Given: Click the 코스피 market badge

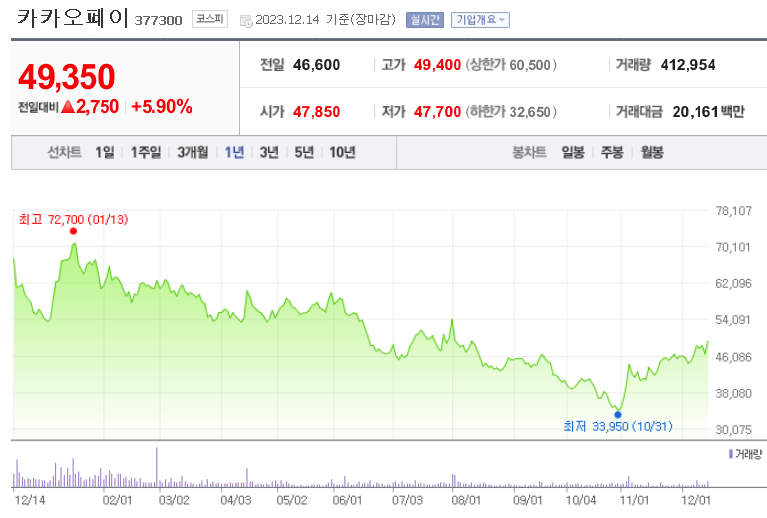Looking at the screenshot, I should click(x=209, y=19).
